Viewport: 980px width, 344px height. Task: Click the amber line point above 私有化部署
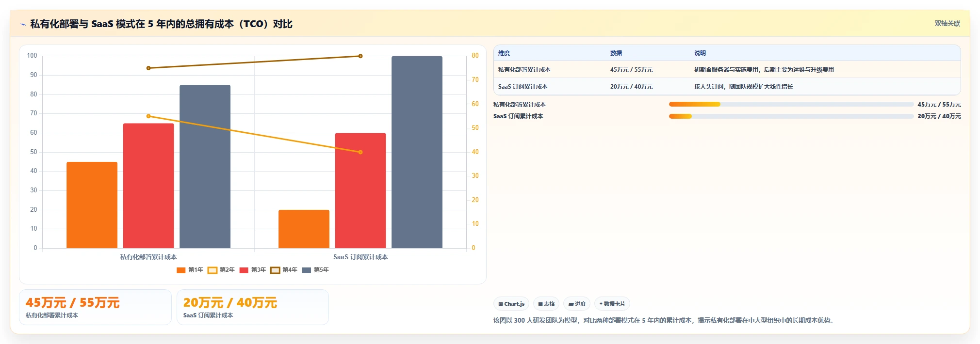148,116
